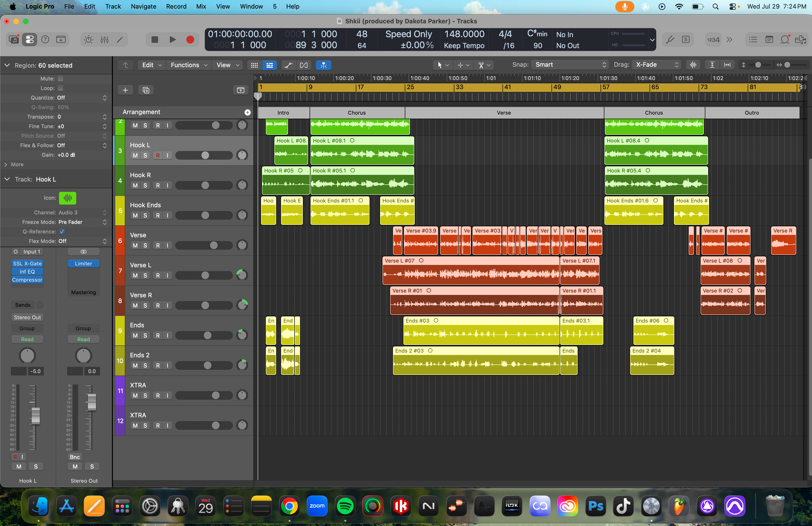
Task: Open the Window menu
Action: 251,6
